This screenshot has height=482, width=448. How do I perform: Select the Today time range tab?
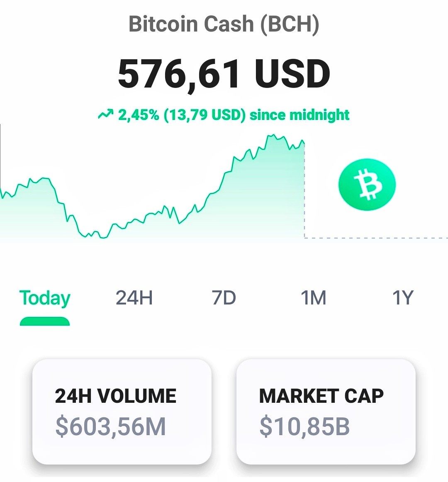click(45, 298)
